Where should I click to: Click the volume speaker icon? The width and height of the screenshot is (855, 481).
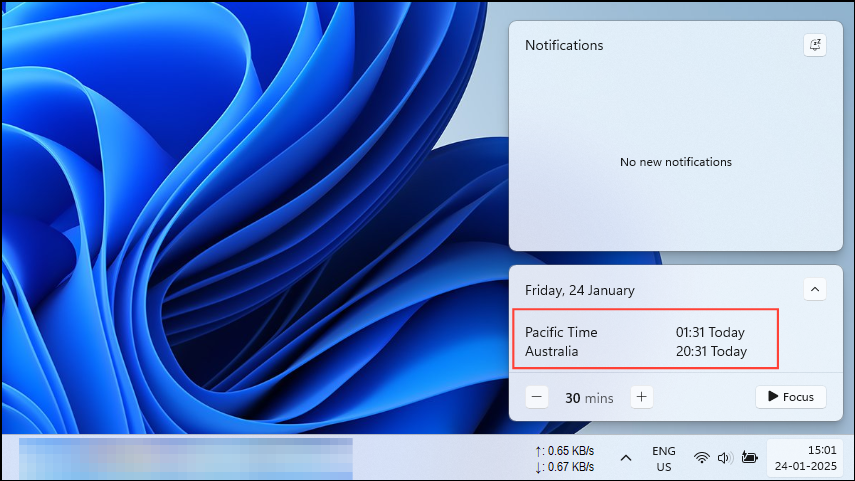[725, 458]
